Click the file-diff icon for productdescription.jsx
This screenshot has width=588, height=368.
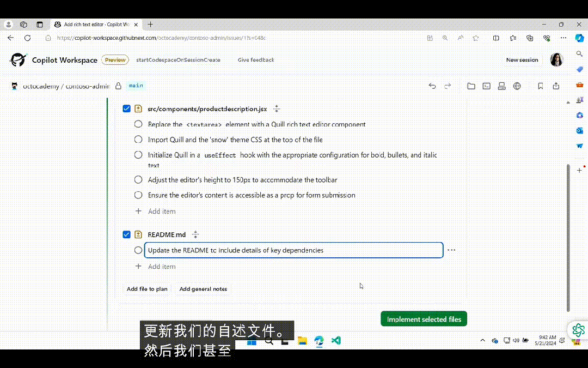138,109
